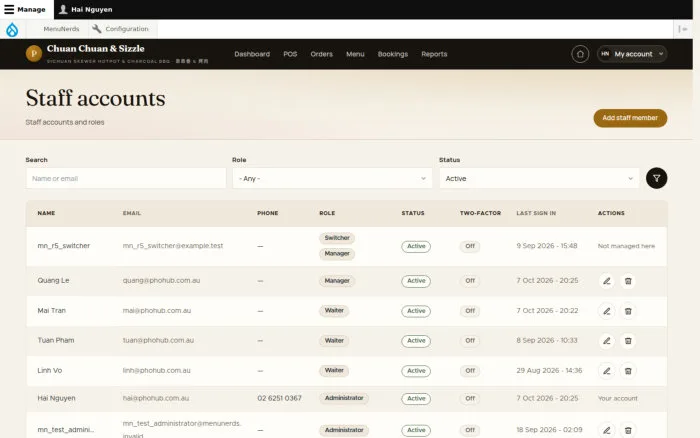Delete Quang Le's account with trash icon
Viewport: 700px width, 438px height.
coord(628,281)
